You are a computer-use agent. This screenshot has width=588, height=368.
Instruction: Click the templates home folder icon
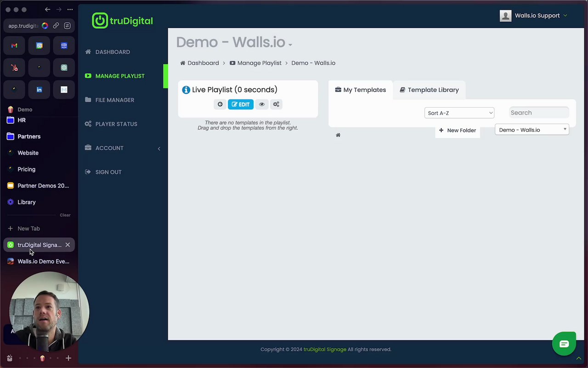coord(338,135)
